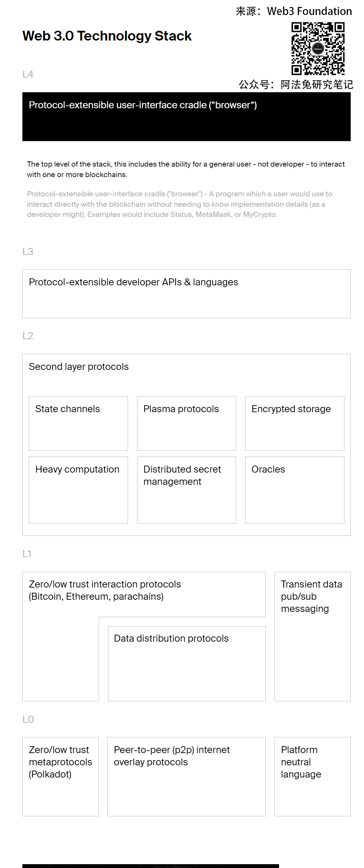Click the State channels box
The height and width of the screenshot is (868, 364).
[x=78, y=423]
